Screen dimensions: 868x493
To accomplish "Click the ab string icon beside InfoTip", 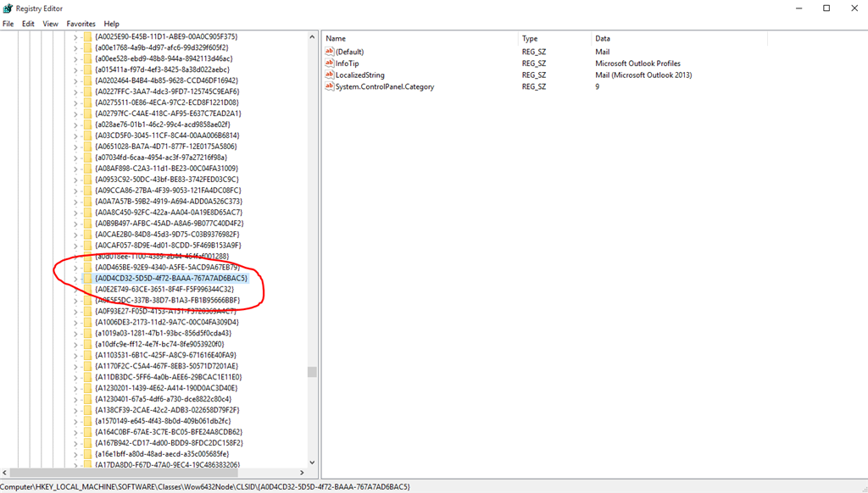I will click(329, 63).
